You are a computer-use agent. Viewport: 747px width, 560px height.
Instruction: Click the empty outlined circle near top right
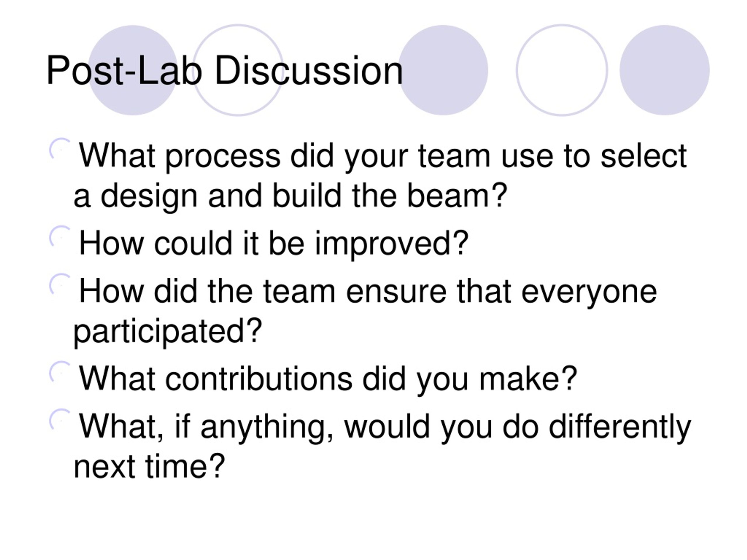click(562, 70)
